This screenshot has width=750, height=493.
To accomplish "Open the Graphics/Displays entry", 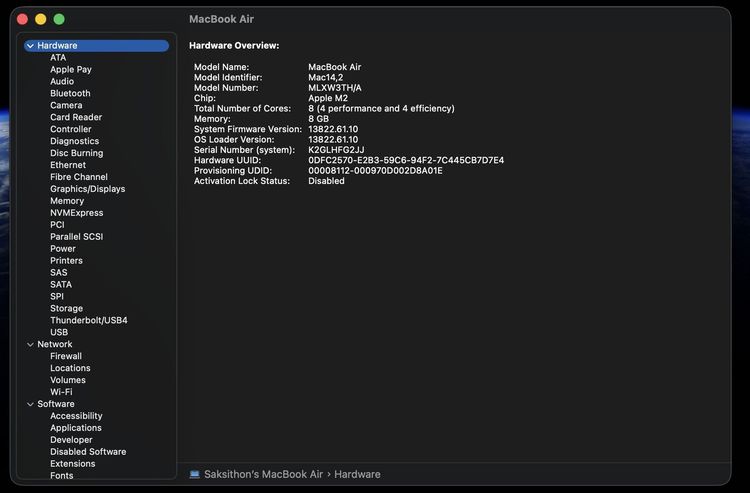I will (87, 189).
